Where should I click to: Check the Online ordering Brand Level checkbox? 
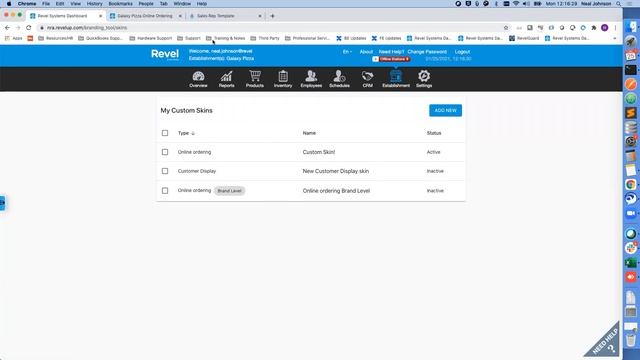165,191
